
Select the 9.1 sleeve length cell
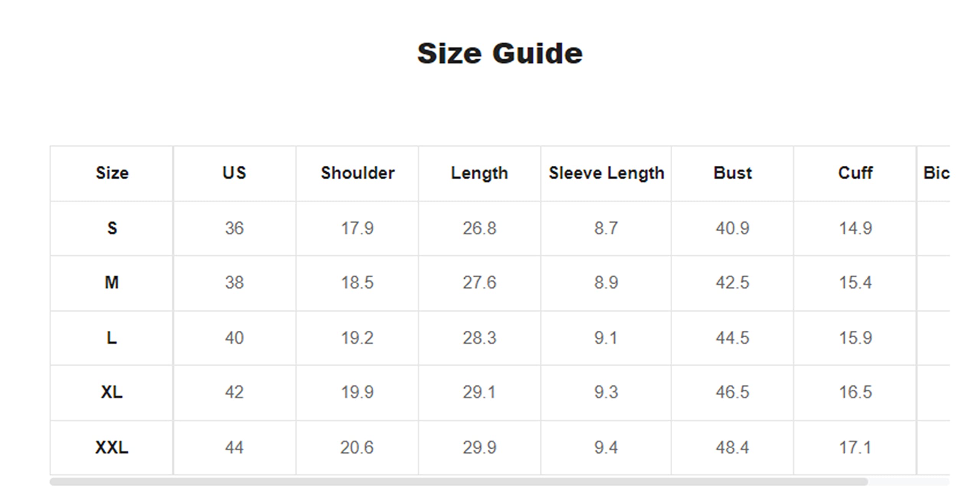[x=606, y=338]
